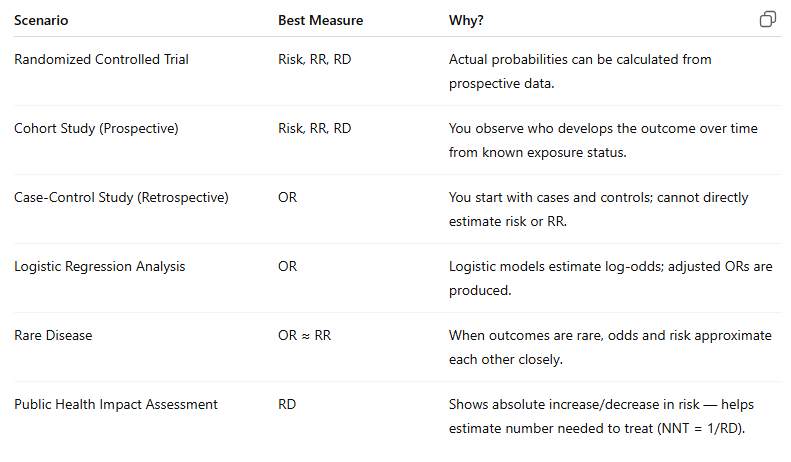Click text about actual probabilities from prospective data
The image size is (791, 462).
pos(580,71)
